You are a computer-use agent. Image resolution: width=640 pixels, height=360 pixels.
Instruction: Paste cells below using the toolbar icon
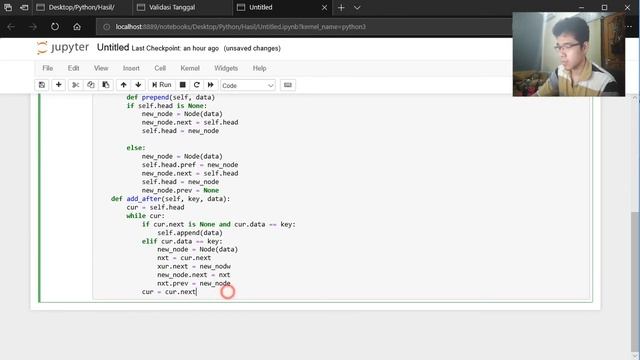point(106,85)
